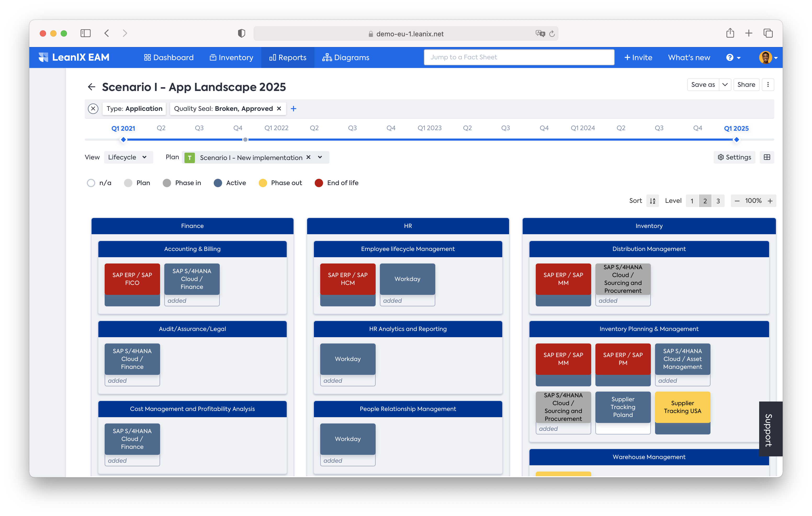Click the LeanIX EAM logo
The height and width of the screenshot is (516, 812).
tap(74, 57)
